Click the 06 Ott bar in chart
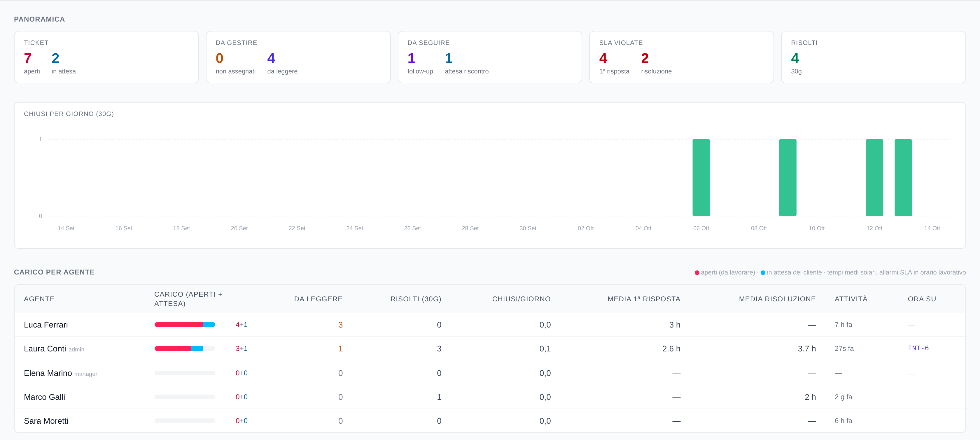The width and height of the screenshot is (980, 440). (701, 177)
